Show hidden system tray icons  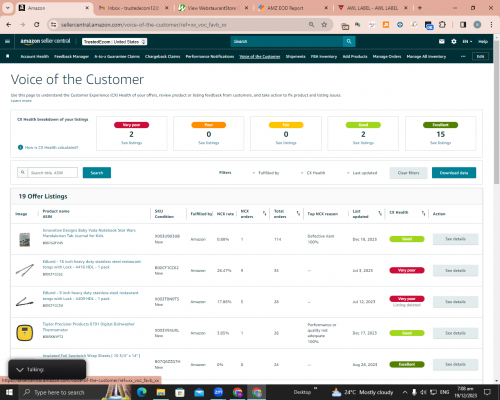(405, 392)
